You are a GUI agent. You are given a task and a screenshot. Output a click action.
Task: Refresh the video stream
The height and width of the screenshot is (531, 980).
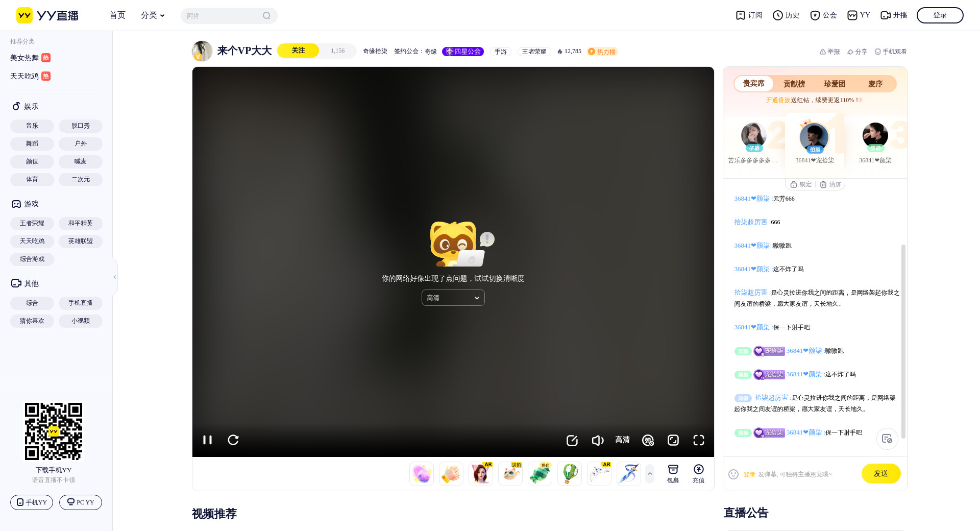pyautogui.click(x=233, y=440)
